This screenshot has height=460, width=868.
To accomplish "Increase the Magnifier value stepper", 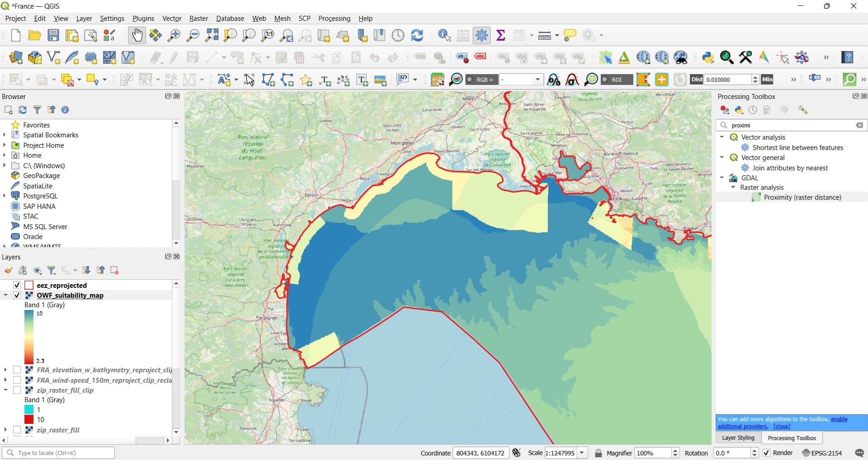I will (675, 451).
